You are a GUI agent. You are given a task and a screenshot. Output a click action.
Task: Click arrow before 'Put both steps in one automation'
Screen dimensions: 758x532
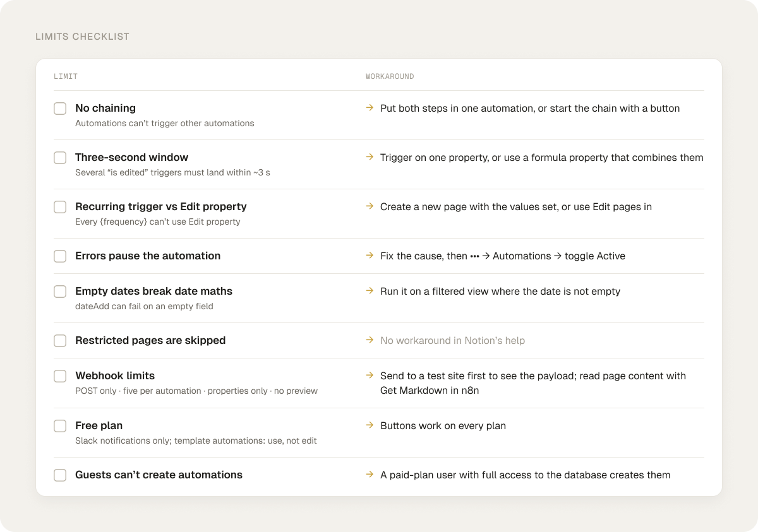[x=370, y=108]
